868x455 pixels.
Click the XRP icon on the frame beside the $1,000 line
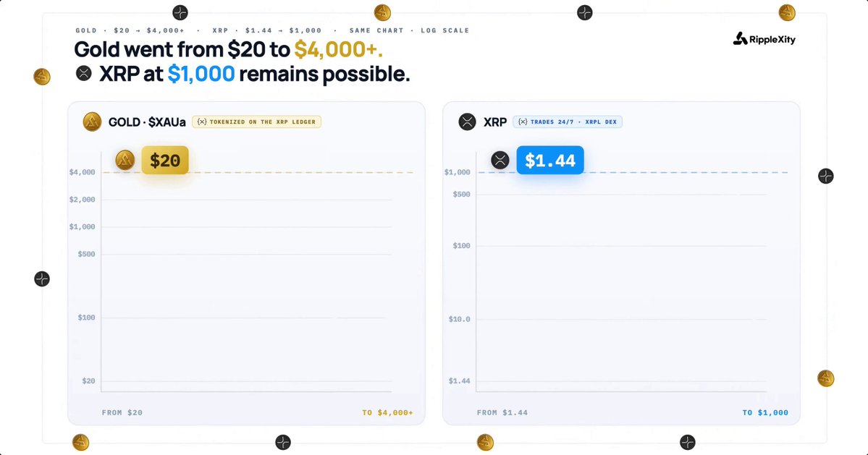(x=825, y=177)
